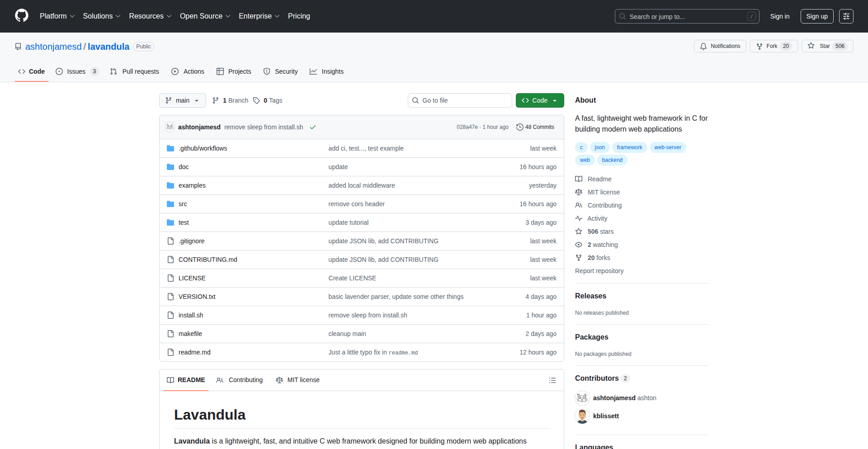This screenshot has width=868, height=449.
Task: Click ashtonjamesd avatar under Contributors
Action: 582,398
